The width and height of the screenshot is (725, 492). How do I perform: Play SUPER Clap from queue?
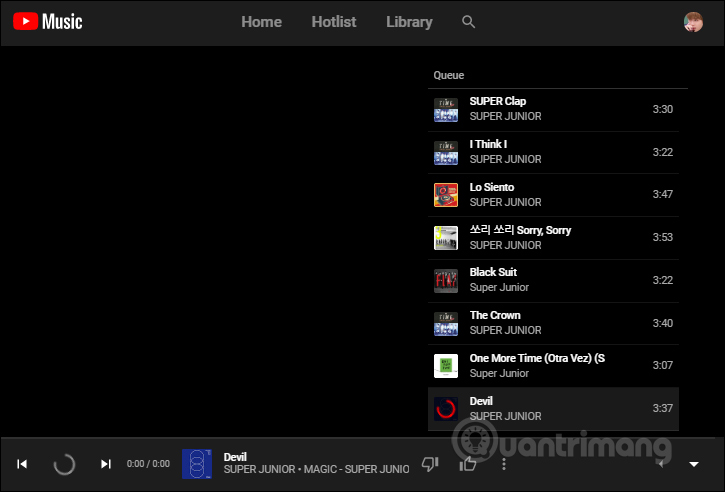[553, 110]
